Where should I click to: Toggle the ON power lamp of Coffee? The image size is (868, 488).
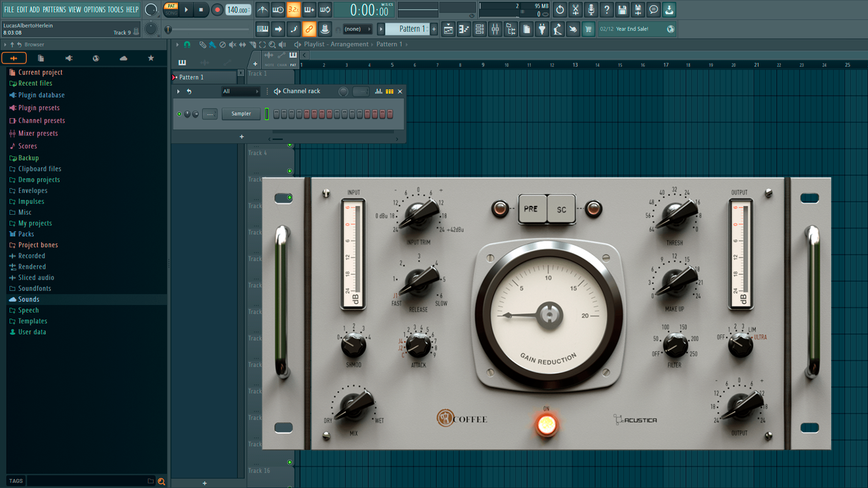(x=546, y=425)
